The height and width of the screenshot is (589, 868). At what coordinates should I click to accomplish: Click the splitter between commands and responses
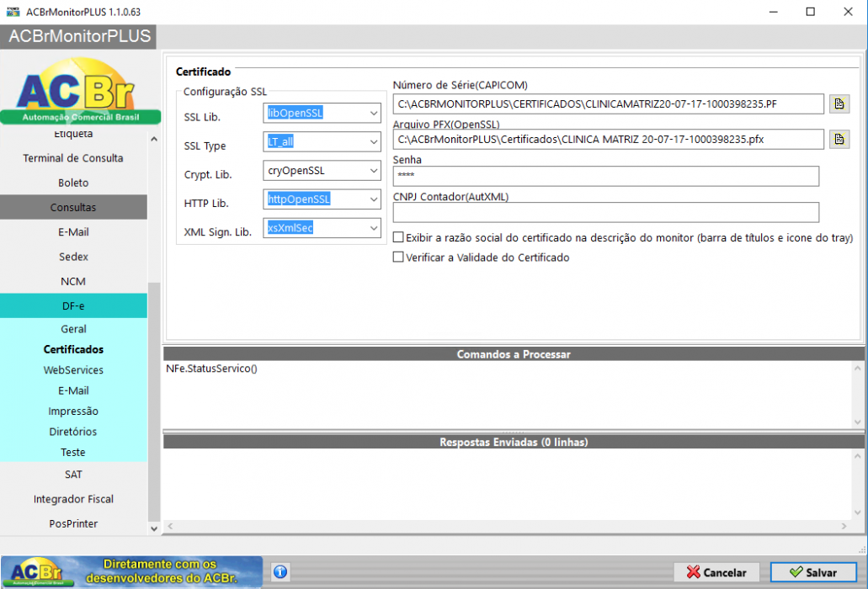pos(514,432)
